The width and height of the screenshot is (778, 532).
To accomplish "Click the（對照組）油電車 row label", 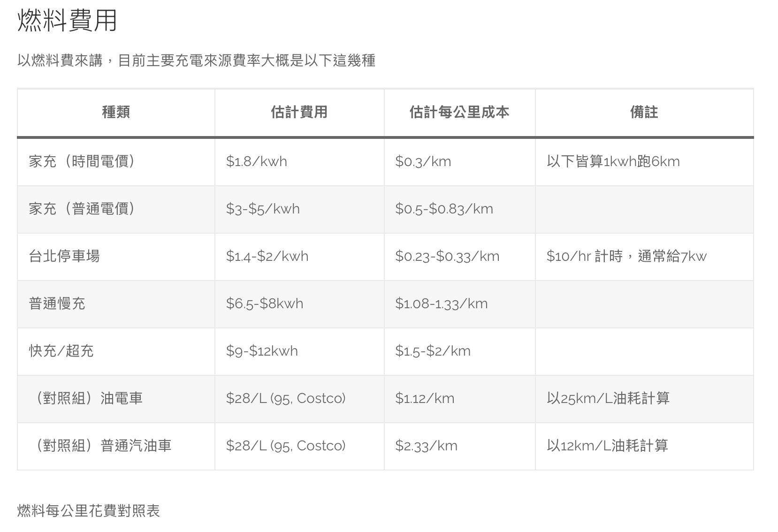I will click(x=86, y=398).
